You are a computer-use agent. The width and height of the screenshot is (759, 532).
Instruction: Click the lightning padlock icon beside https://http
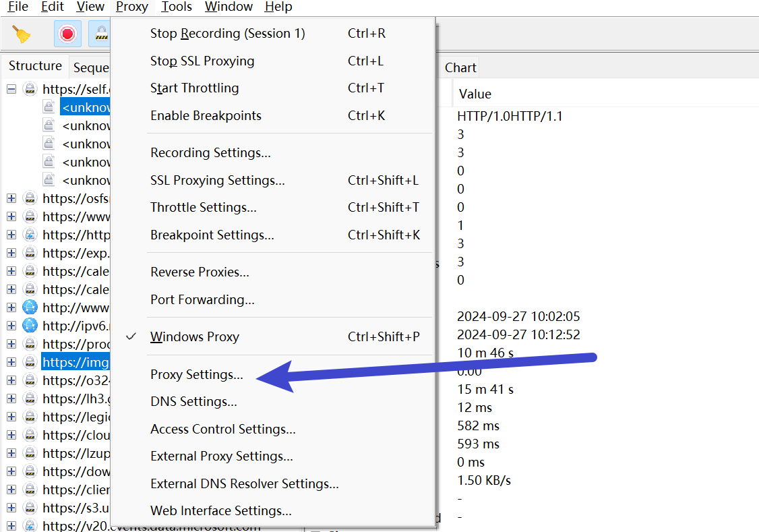[30, 235]
